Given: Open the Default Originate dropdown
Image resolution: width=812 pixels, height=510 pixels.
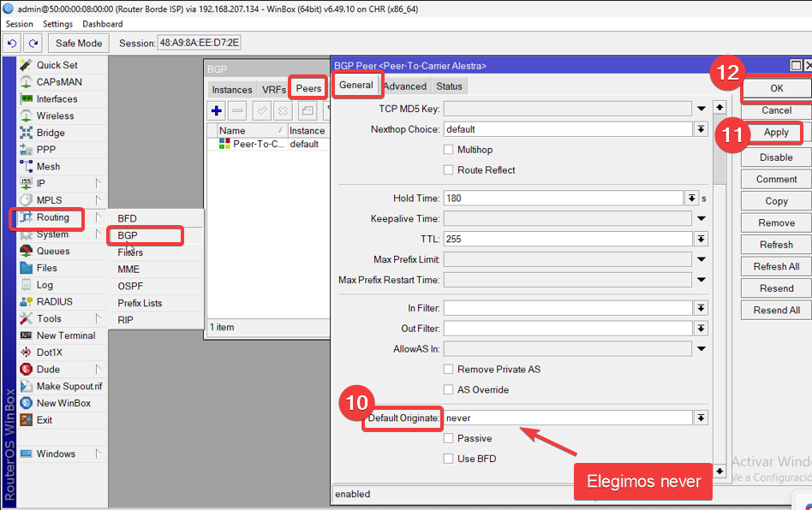Looking at the screenshot, I should coord(701,418).
